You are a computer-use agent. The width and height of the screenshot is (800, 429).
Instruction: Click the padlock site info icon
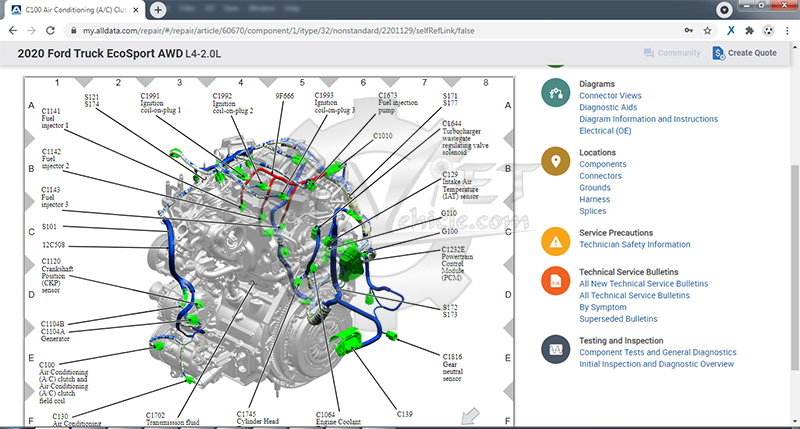(x=74, y=31)
